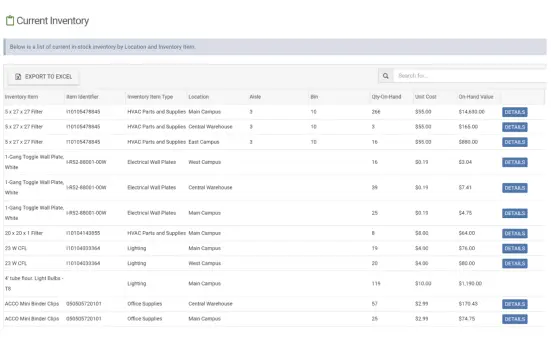
Task: Click quantity '119' for the tube light bulbs
Action: tap(376, 283)
